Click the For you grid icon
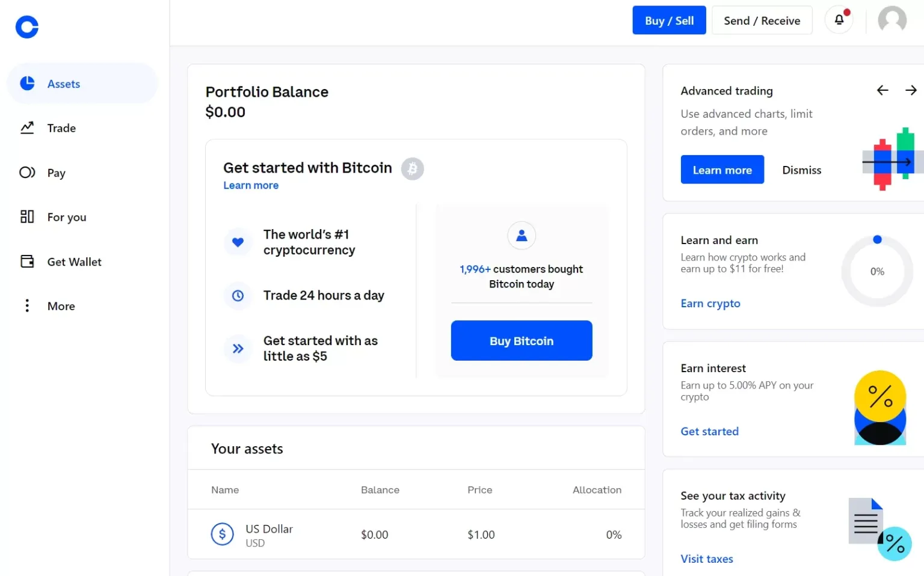This screenshot has width=924, height=576. coord(27,216)
